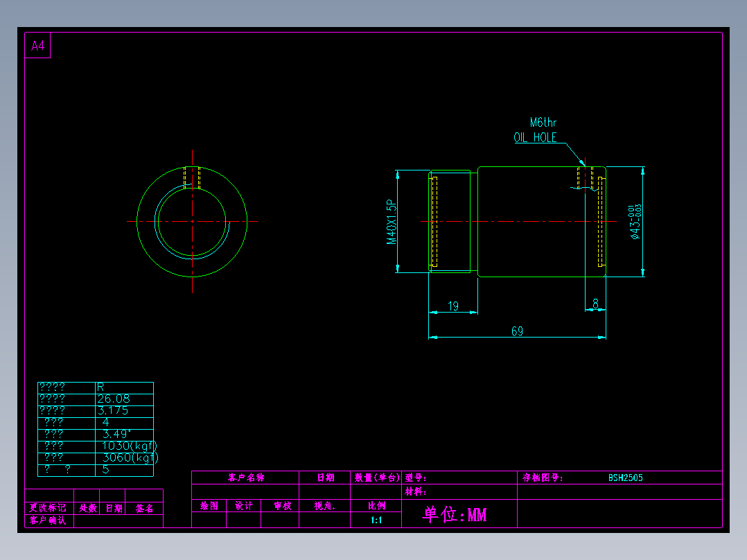The height and width of the screenshot is (560, 747).
Task: Click the 客户名称 title block header
Action: point(246,478)
